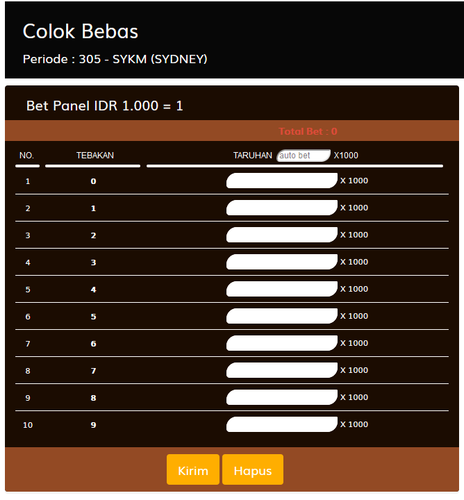The width and height of the screenshot is (464, 500).
Task: Click the TEBAKAN column header
Action: pos(95,155)
